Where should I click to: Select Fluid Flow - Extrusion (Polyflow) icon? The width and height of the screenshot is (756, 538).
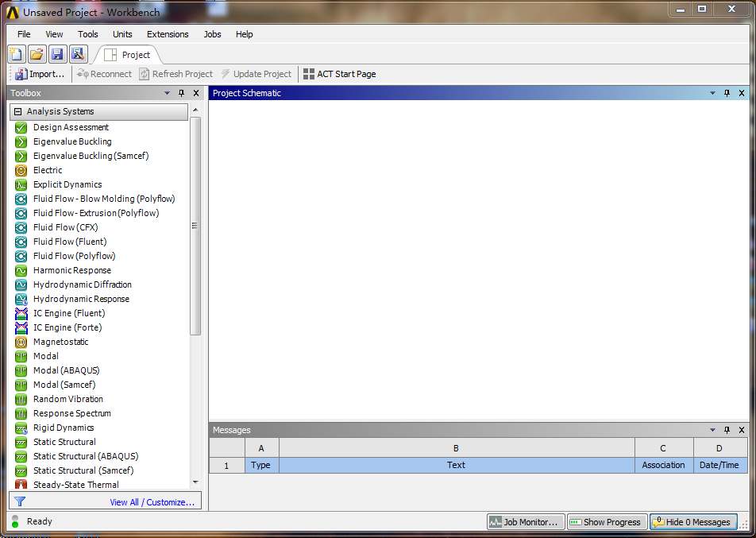(x=21, y=213)
